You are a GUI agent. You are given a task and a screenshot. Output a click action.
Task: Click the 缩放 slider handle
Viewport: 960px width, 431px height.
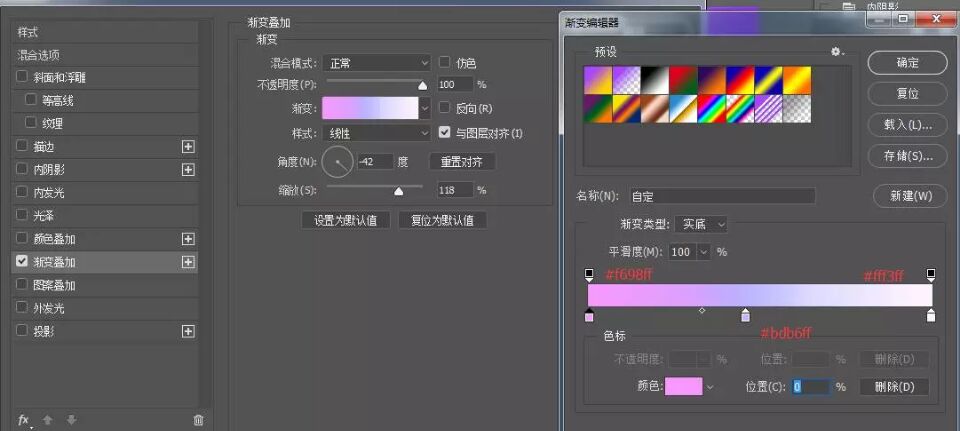point(399,191)
